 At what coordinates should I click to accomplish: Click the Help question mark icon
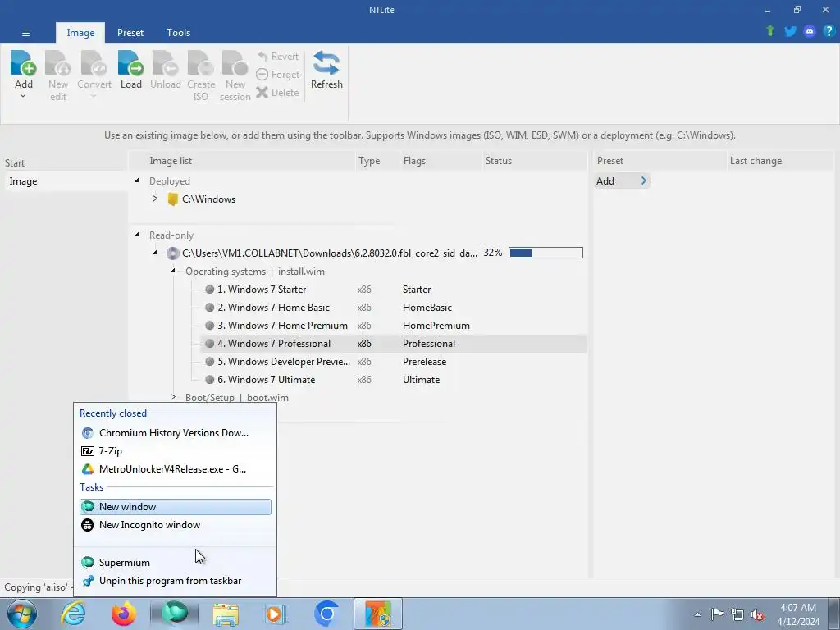pyautogui.click(x=829, y=31)
